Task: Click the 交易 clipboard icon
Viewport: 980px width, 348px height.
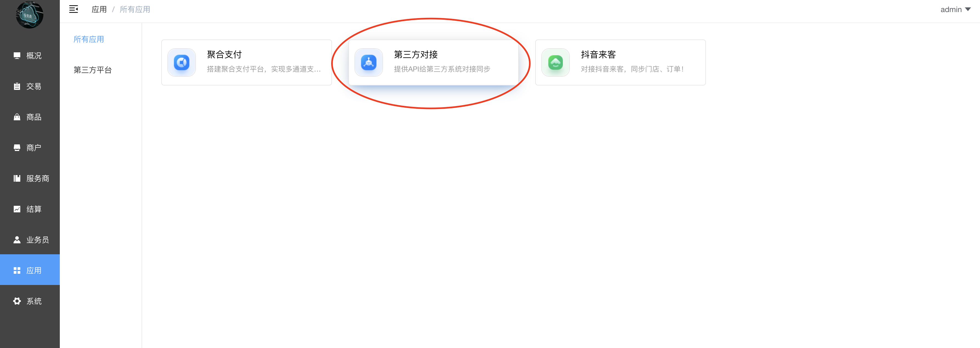Action: point(17,86)
